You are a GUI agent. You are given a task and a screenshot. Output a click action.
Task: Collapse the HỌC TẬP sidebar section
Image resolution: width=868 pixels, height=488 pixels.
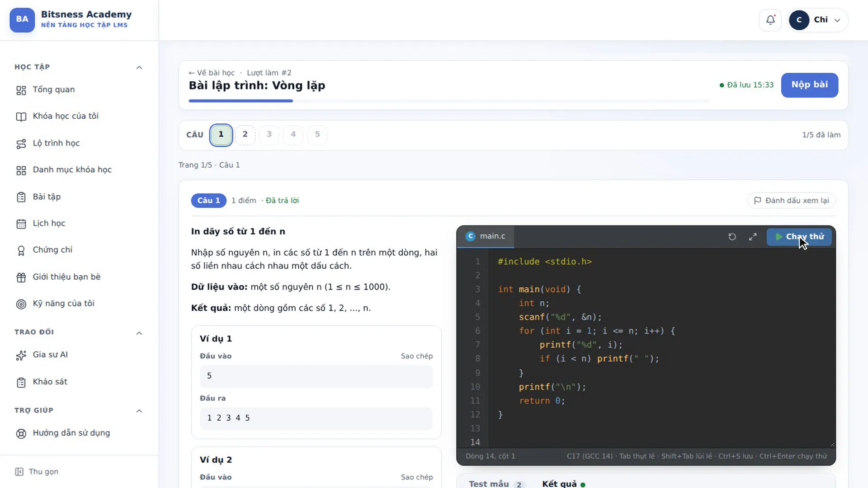pyautogui.click(x=139, y=67)
